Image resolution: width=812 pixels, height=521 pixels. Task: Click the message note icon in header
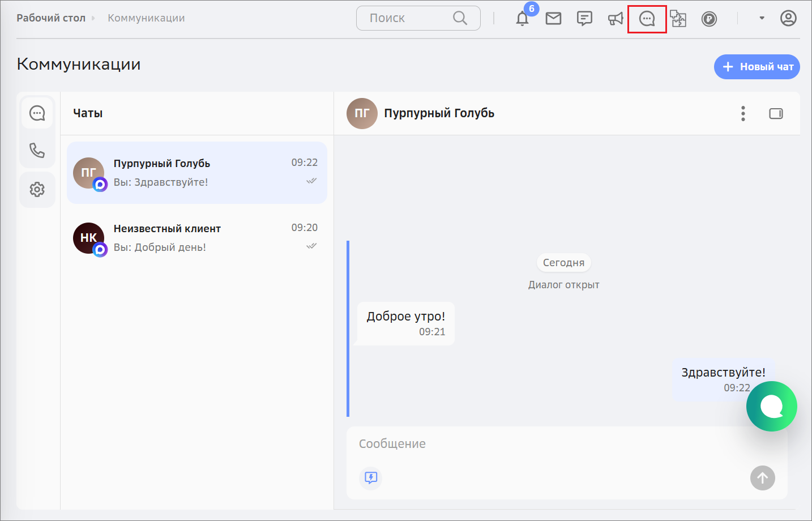click(x=584, y=19)
